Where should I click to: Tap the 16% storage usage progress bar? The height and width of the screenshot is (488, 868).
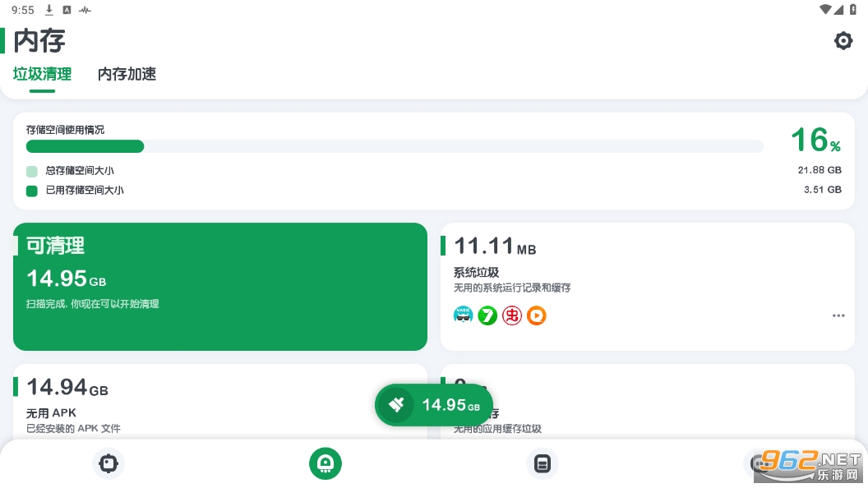[395, 146]
